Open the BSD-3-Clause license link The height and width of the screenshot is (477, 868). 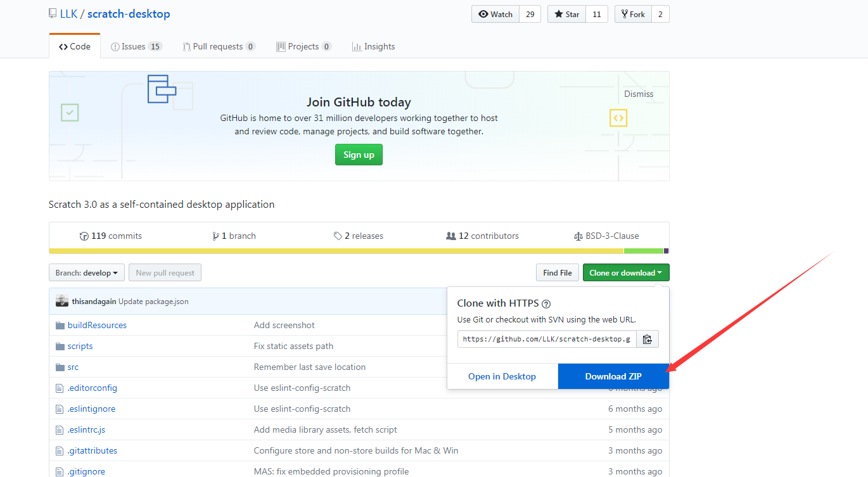point(606,236)
